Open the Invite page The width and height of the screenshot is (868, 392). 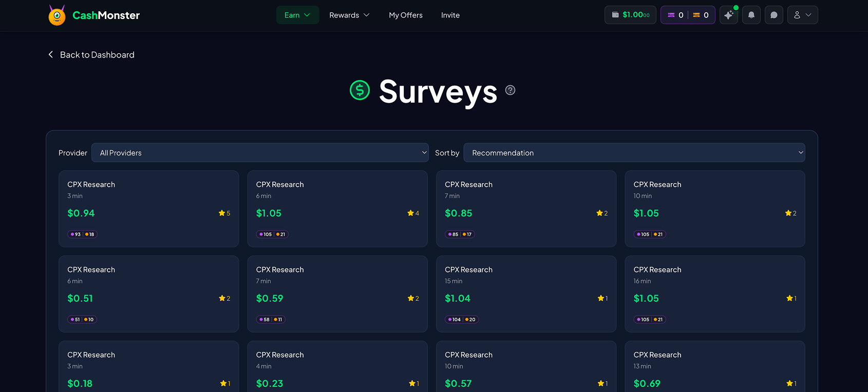(x=450, y=15)
